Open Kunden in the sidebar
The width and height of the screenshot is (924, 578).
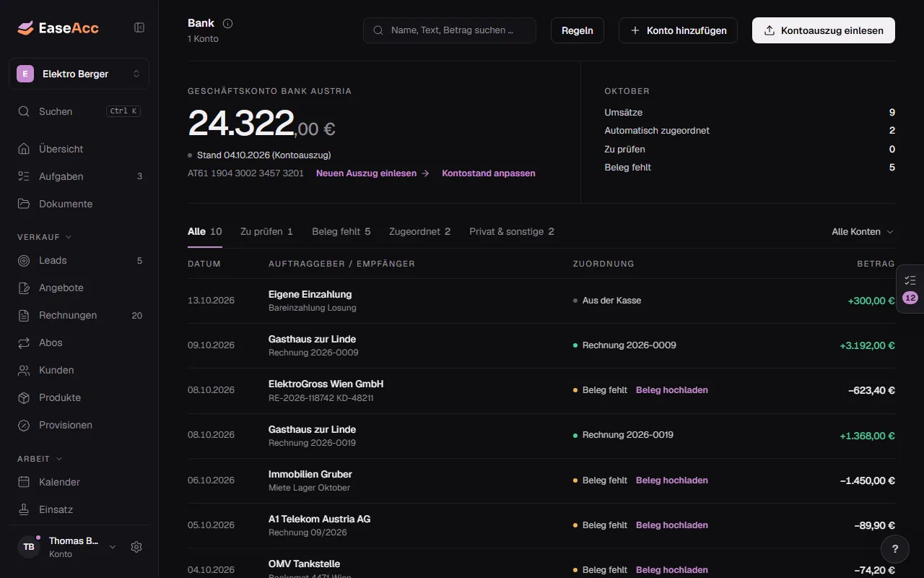pyautogui.click(x=79, y=370)
